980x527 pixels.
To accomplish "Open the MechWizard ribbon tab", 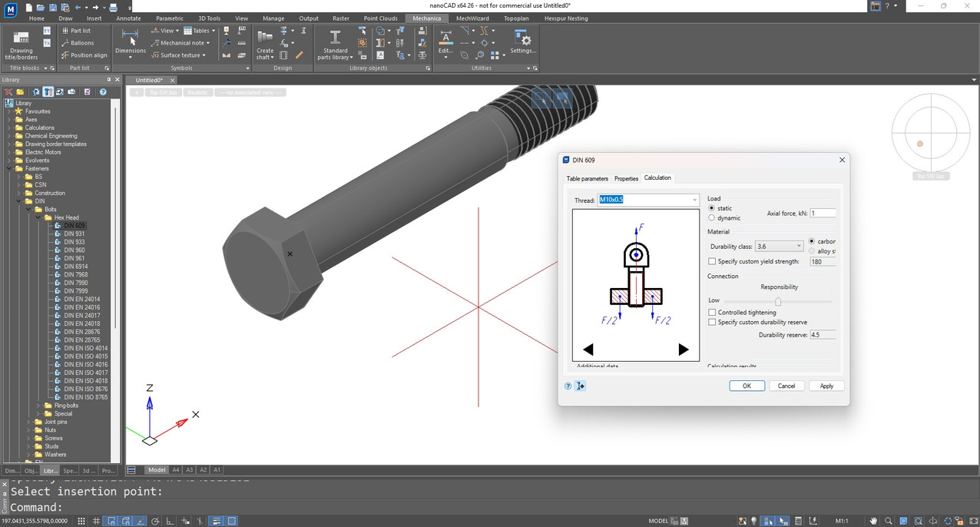I will pyautogui.click(x=472, y=18).
